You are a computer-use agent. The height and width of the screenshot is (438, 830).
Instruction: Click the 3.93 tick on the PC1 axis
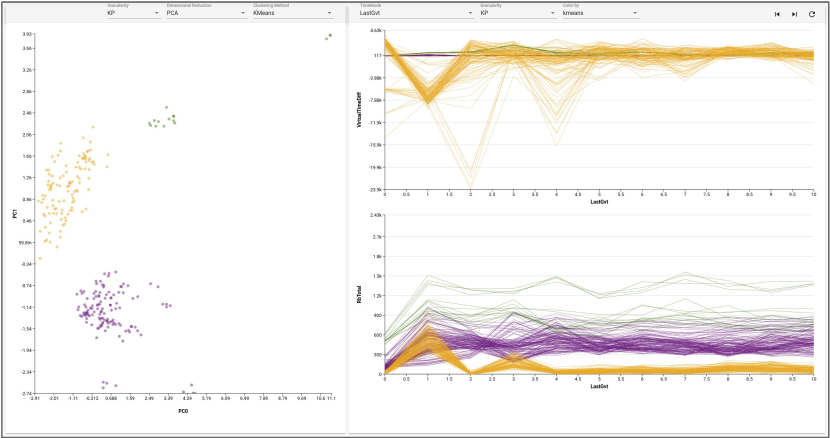point(29,34)
